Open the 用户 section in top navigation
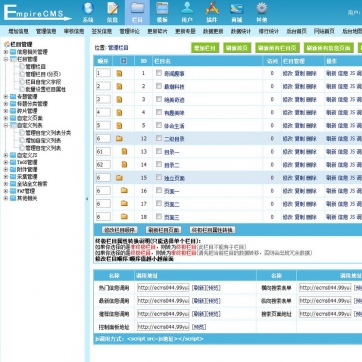This screenshot has height=362, width=362. (x=187, y=12)
